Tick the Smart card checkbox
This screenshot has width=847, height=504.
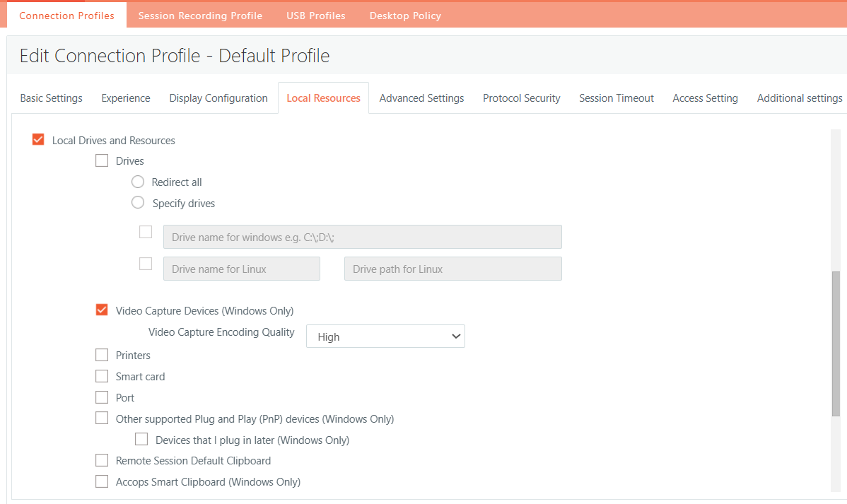point(102,376)
